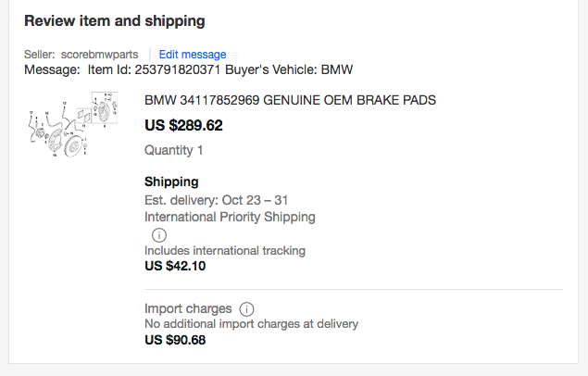Click the Shipping section heading
The height and width of the screenshot is (376, 588).
[x=171, y=182]
